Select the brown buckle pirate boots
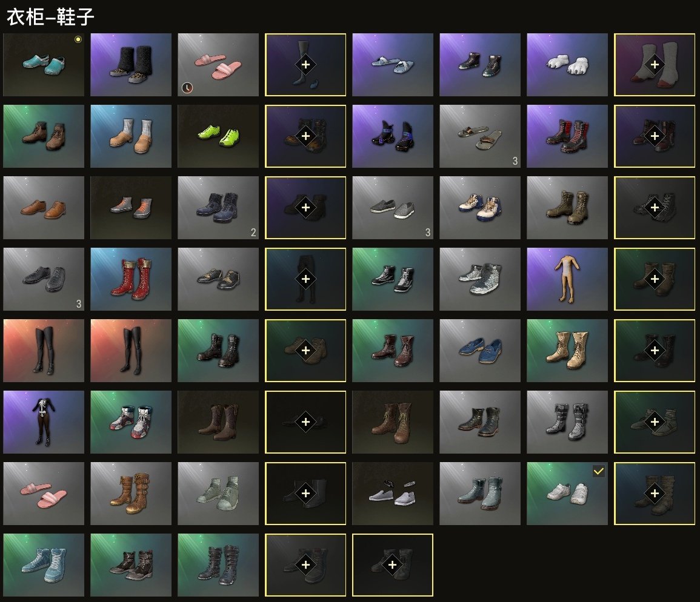The height and width of the screenshot is (602, 700). 131,493
